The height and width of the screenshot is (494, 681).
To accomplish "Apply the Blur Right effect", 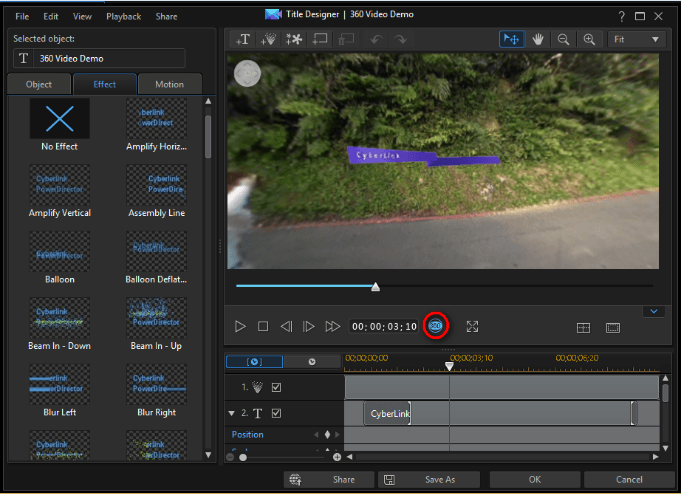I will point(156,385).
